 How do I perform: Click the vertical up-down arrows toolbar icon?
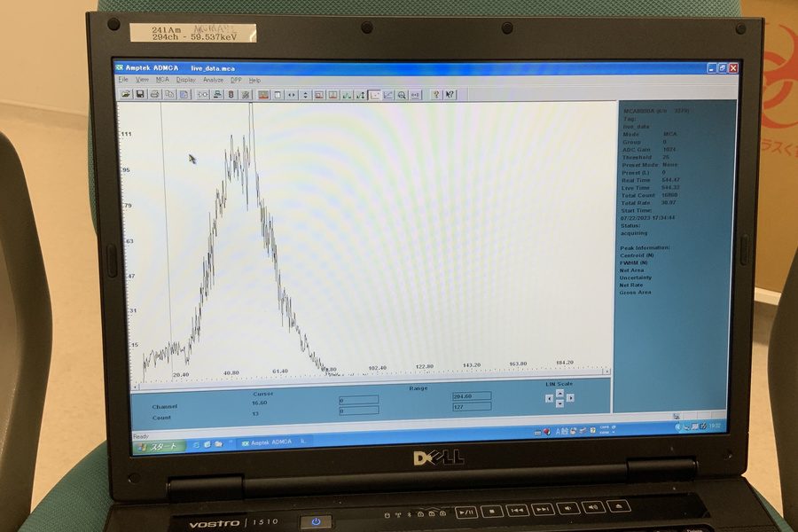[x=305, y=95]
